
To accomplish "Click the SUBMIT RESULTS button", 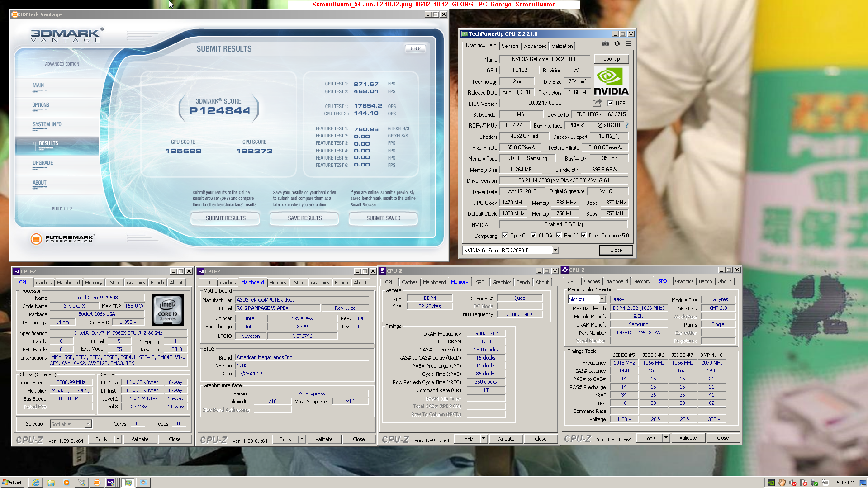I will point(225,218).
